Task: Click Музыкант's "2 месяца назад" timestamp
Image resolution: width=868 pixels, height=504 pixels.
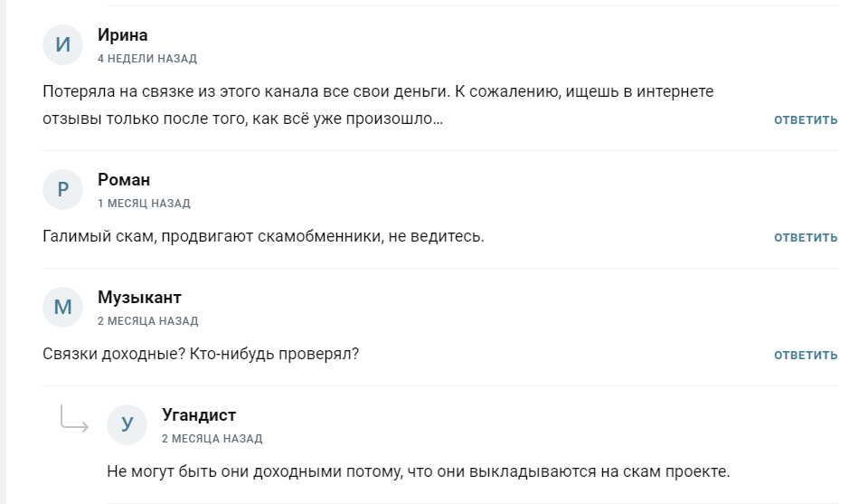Action: pos(147,321)
